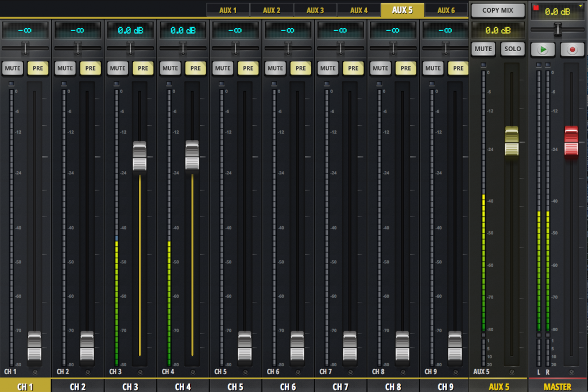This screenshot has height=392, width=588.
Task: Click the small circular icon beside the CH 2 label
Action: tap(88, 372)
